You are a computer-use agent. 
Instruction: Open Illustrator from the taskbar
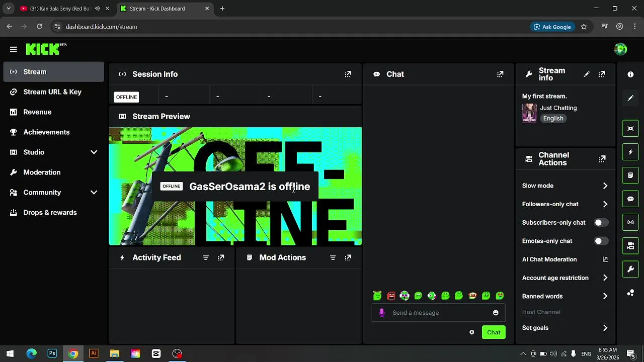point(94,353)
